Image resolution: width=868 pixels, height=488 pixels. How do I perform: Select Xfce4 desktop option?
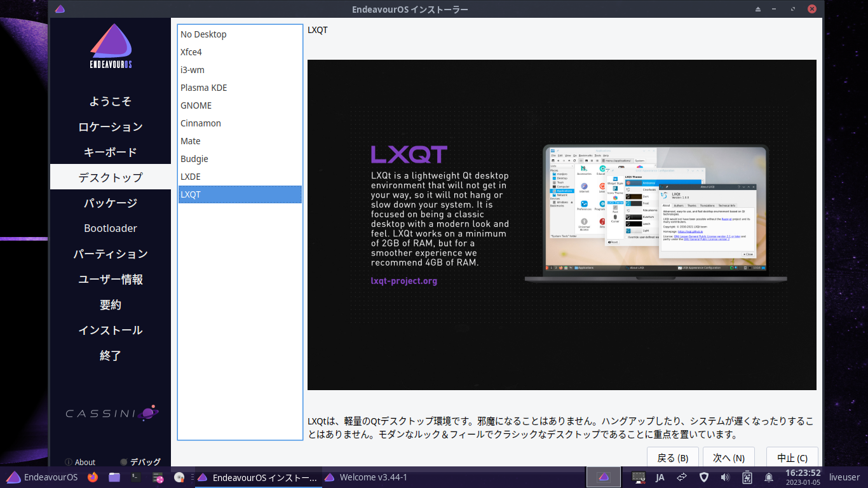click(240, 52)
